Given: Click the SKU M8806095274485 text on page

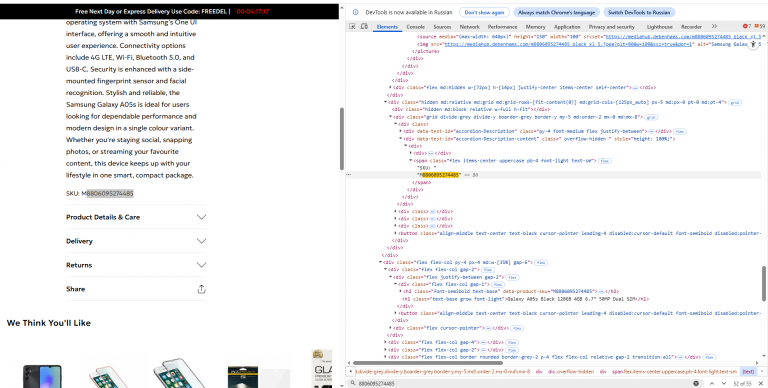Looking at the screenshot, I should 100,194.
